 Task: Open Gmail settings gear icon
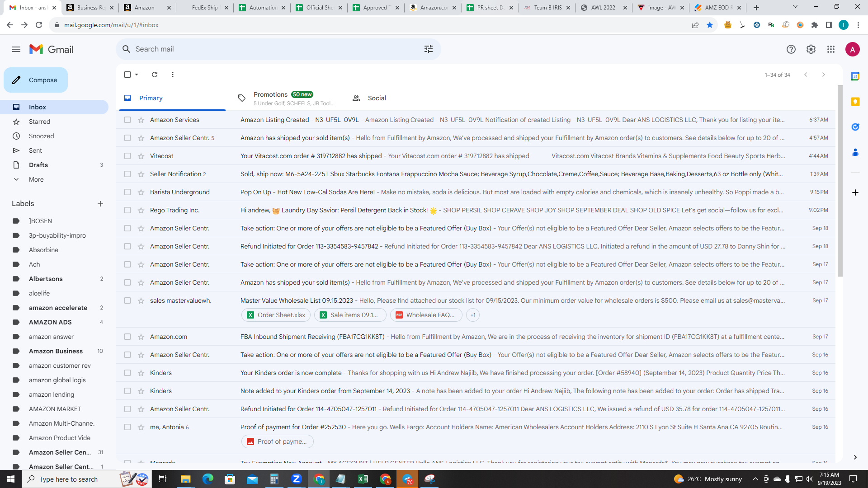click(811, 49)
